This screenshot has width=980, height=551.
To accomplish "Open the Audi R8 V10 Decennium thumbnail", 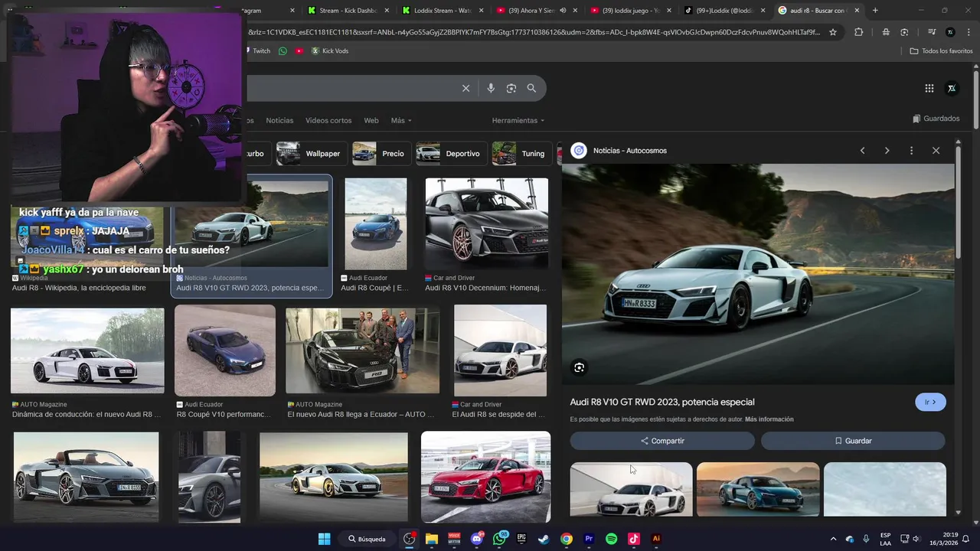I will [487, 224].
